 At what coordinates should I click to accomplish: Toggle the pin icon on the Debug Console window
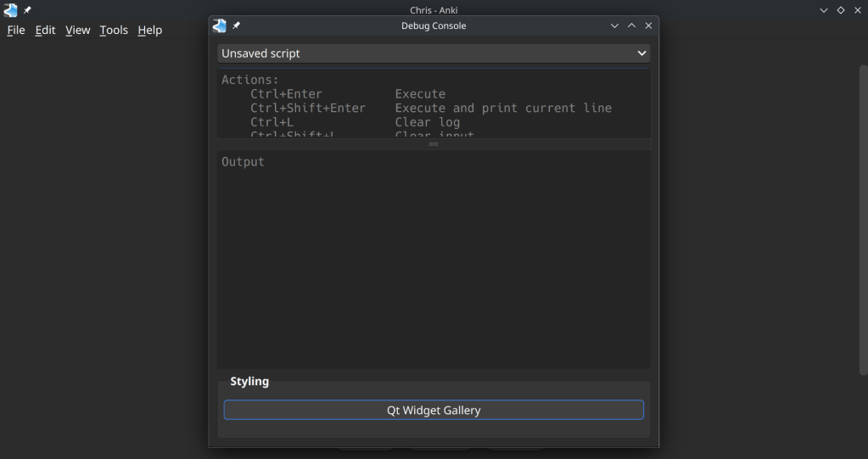coord(237,25)
